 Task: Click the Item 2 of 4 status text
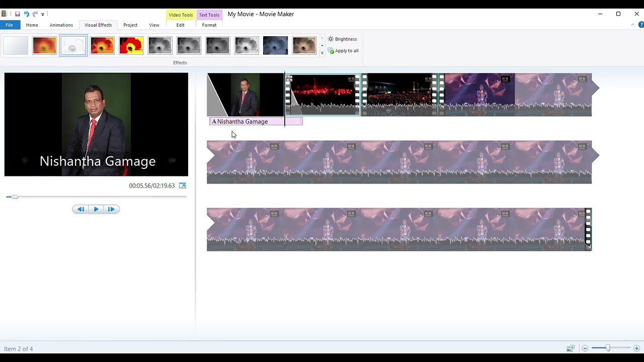tap(19, 349)
